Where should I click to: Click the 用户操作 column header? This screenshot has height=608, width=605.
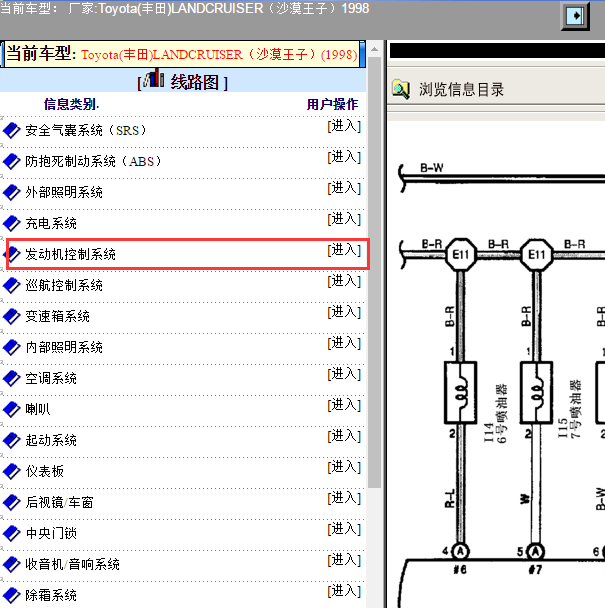coord(332,104)
